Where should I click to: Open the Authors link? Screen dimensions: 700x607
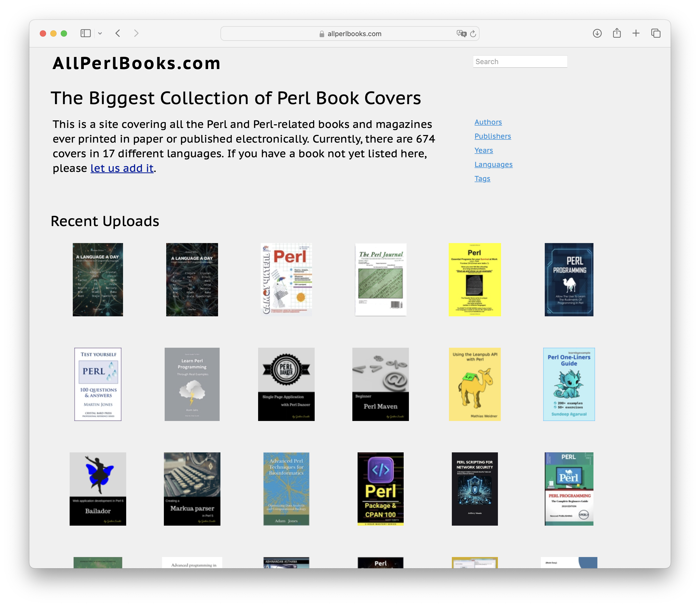click(488, 122)
